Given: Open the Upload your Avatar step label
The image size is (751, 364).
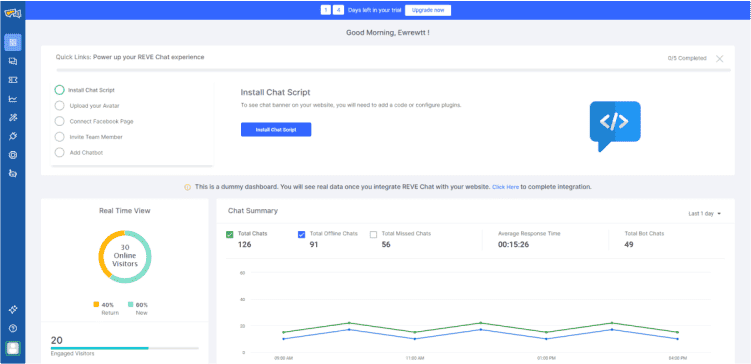Looking at the screenshot, I should (94, 106).
